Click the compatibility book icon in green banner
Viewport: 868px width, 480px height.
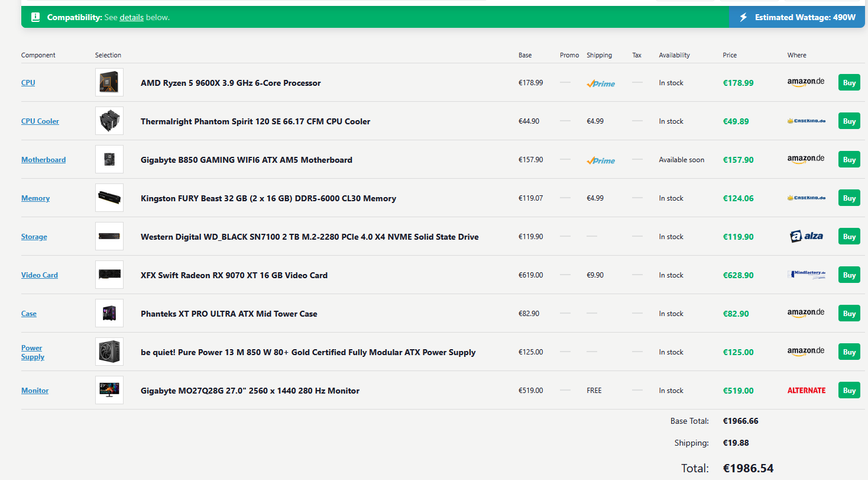35,17
